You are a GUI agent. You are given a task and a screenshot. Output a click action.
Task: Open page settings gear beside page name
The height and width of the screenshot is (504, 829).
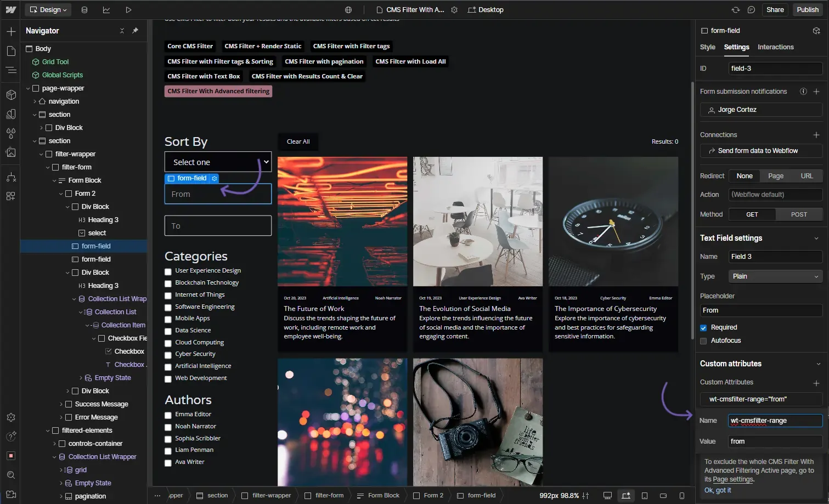(454, 10)
